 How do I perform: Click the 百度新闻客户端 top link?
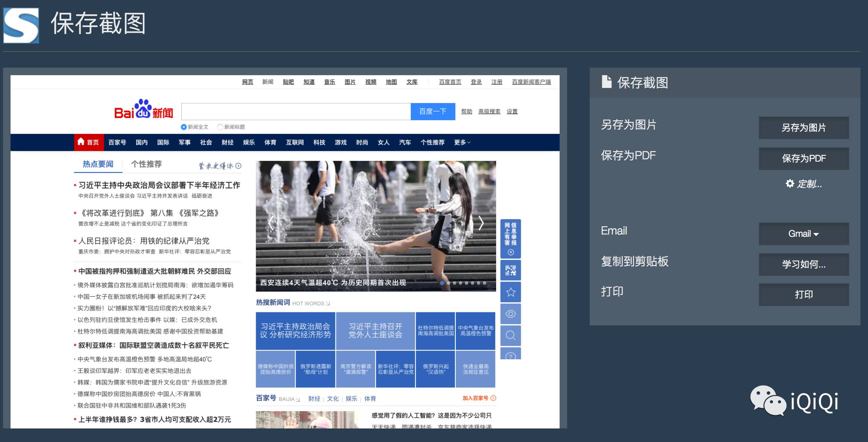pyautogui.click(x=531, y=82)
